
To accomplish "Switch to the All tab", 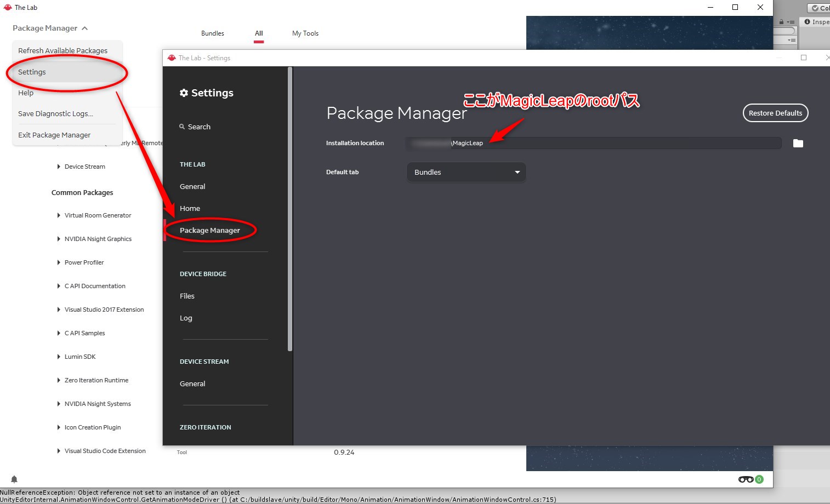I will click(259, 33).
